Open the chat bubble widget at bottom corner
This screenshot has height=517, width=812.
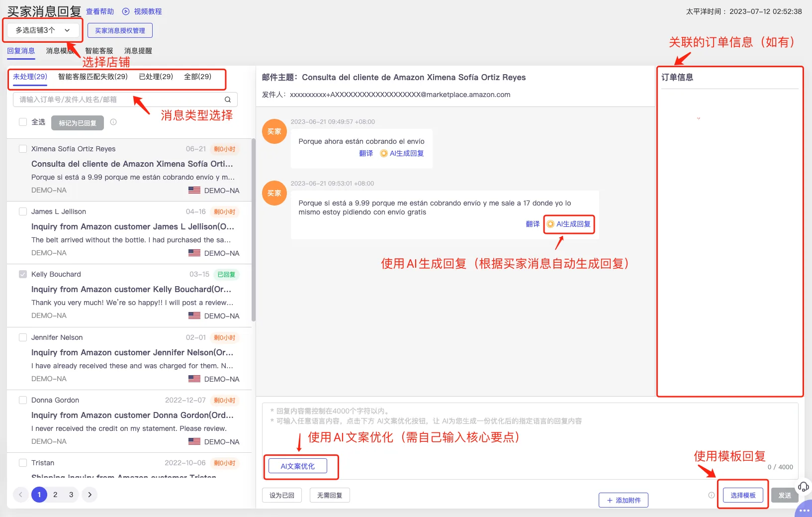[804, 510]
